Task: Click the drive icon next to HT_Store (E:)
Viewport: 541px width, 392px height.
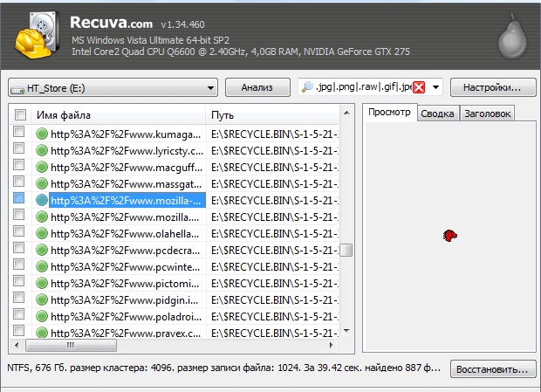Action: 17,89
